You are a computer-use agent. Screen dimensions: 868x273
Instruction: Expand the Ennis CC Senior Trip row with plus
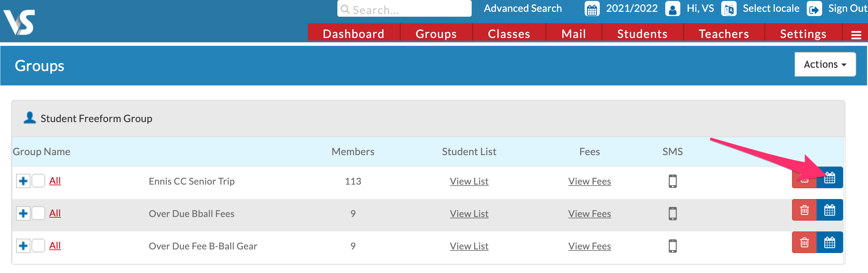23,181
